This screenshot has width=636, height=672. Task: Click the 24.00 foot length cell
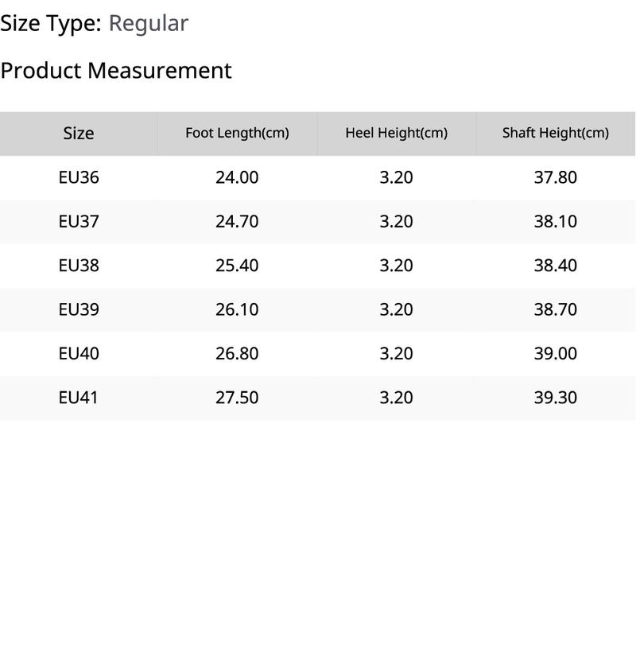237,177
